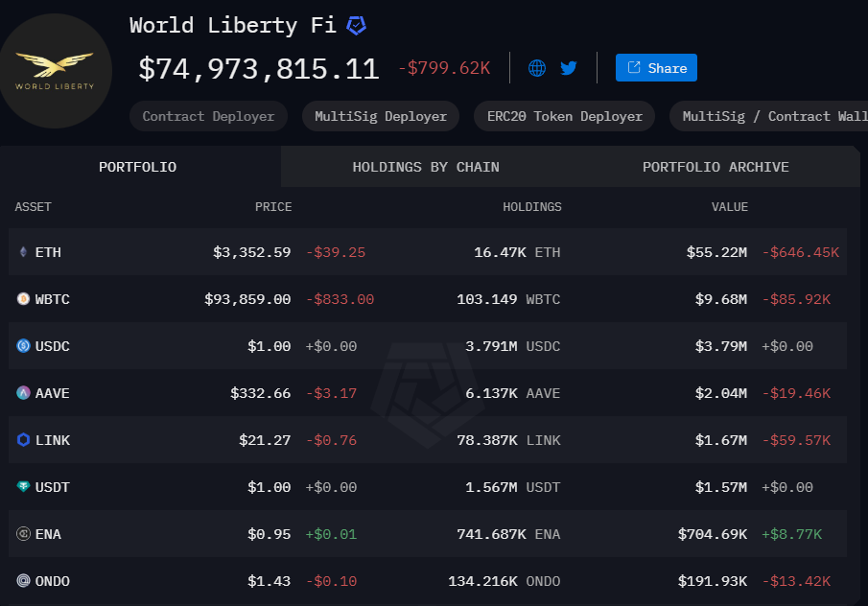Click the WBTC token icon

[23, 300]
